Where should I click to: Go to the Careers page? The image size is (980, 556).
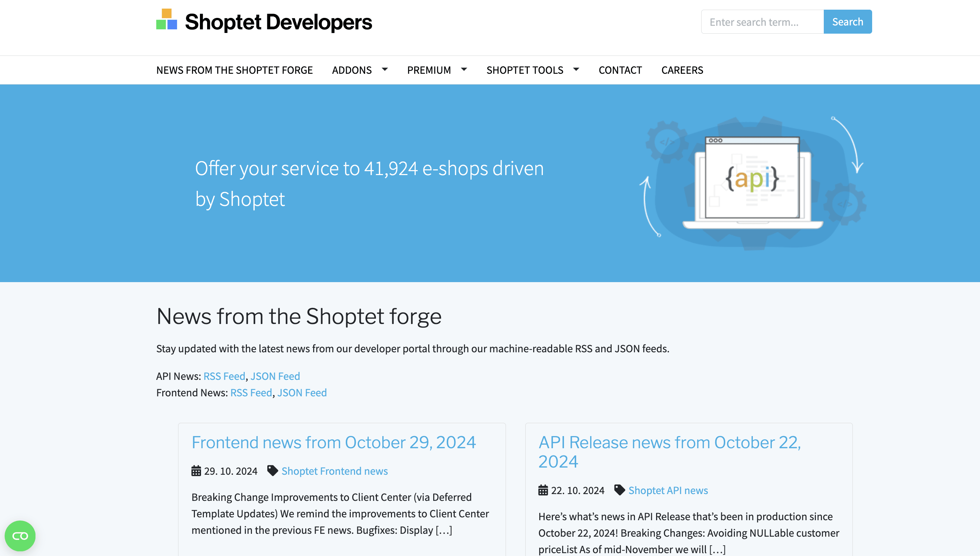tap(682, 70)
